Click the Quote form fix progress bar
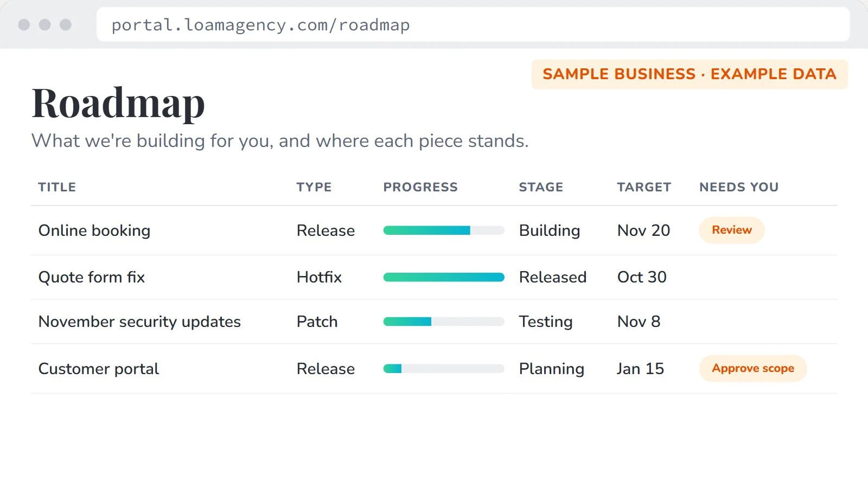 444,277
